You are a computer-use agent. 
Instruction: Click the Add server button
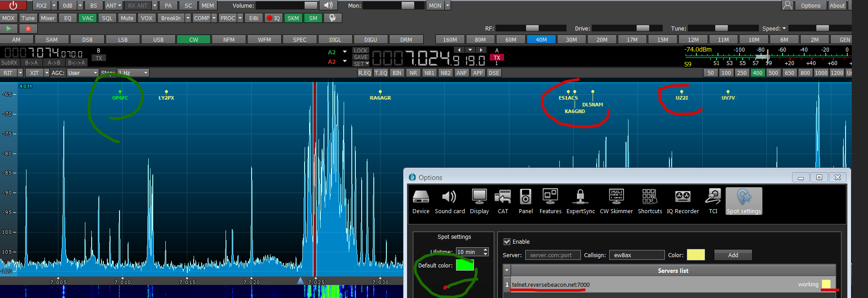[x=733, y=255]
